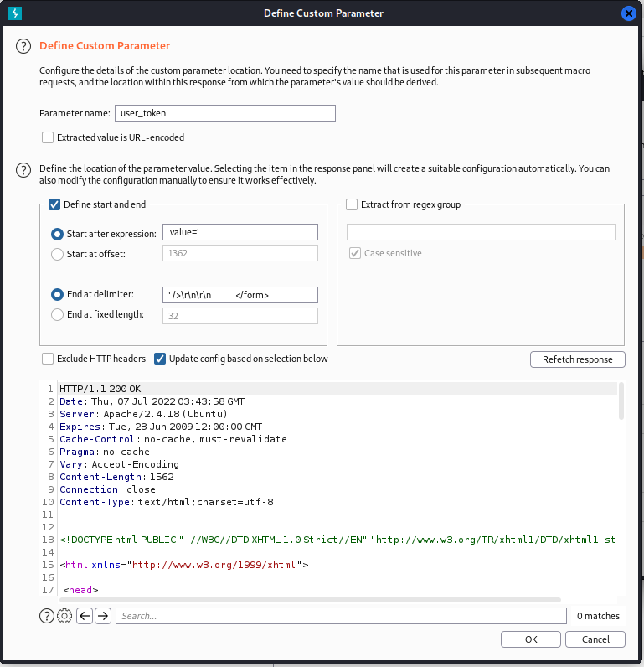Click the Cancel button

(x=595, y=639)
